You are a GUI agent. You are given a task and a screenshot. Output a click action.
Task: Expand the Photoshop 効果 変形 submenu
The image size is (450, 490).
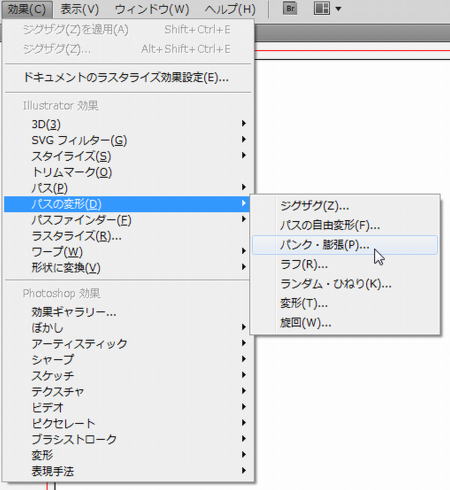[128, 455]
